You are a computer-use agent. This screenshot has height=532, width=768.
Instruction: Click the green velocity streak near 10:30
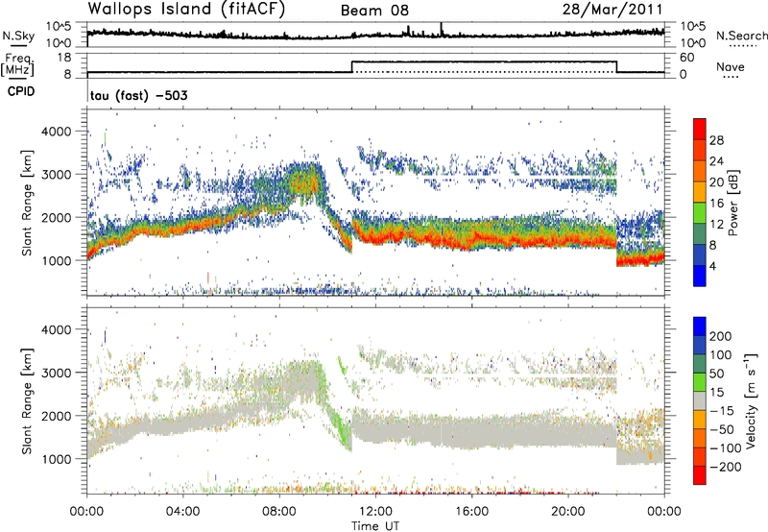342,366
